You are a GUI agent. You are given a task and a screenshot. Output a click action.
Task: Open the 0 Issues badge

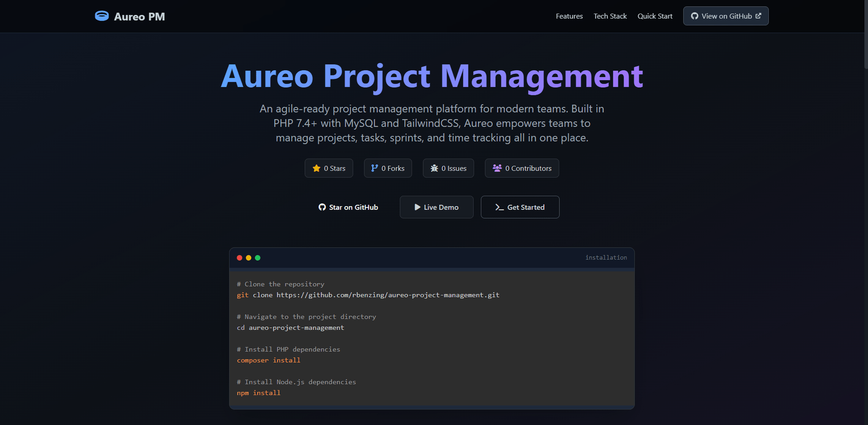tap(449, 168)
